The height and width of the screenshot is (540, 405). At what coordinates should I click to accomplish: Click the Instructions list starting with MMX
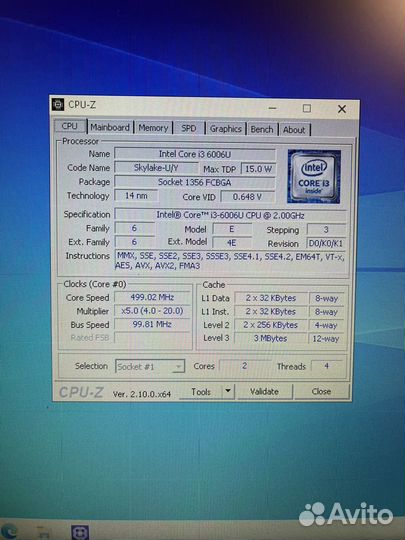(x=230, y=261)
